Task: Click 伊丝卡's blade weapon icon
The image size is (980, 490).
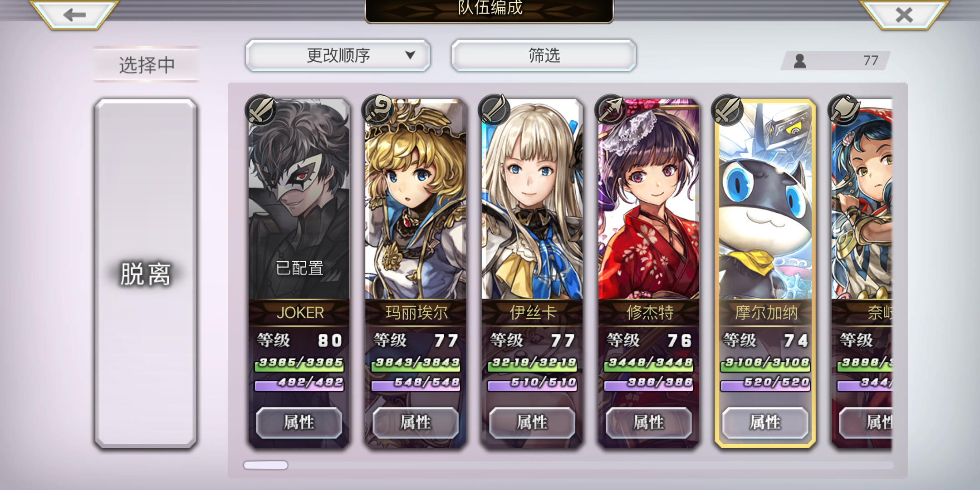Action: coord(494,110)
